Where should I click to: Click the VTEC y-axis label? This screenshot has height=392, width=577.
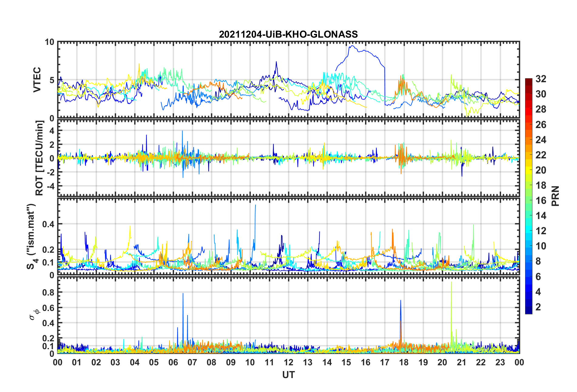click(x=37, y=80)
